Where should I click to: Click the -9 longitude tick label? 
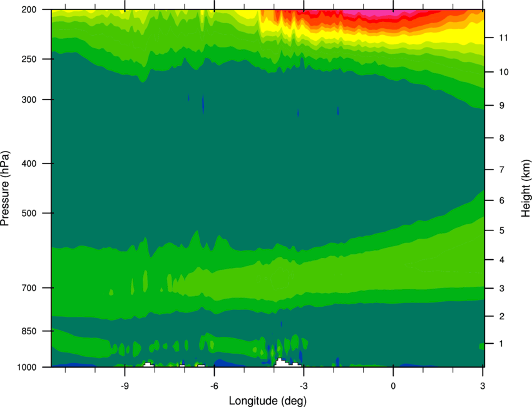click(x=125, y=386)
